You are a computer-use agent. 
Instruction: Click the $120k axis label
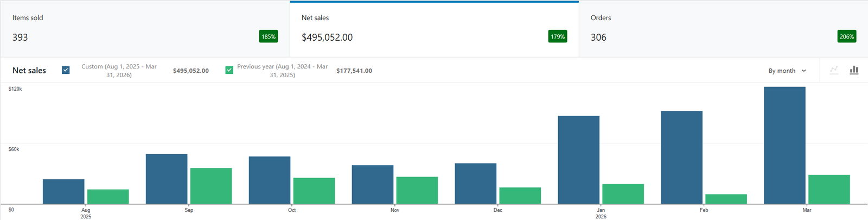point(15,89)
